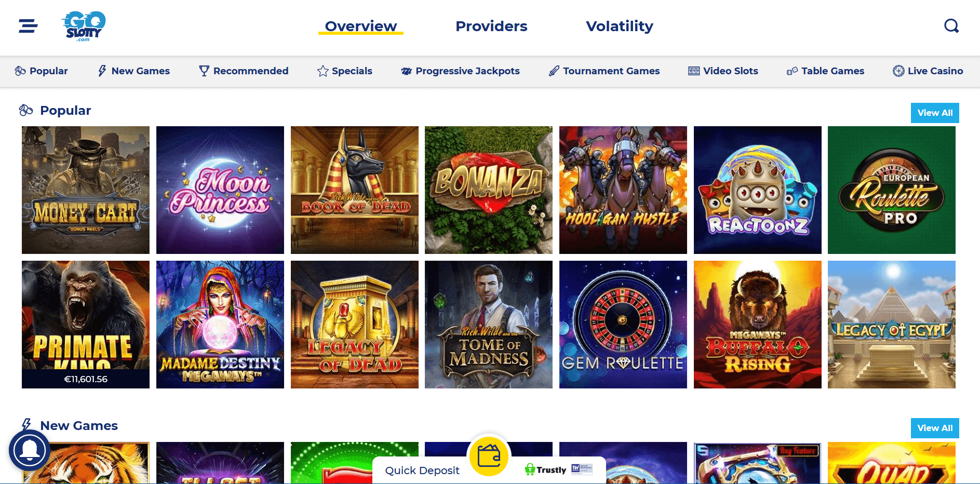Click View All for New Games
The image size is (980, 484).
pyautogui.click(x=935, y=428)
